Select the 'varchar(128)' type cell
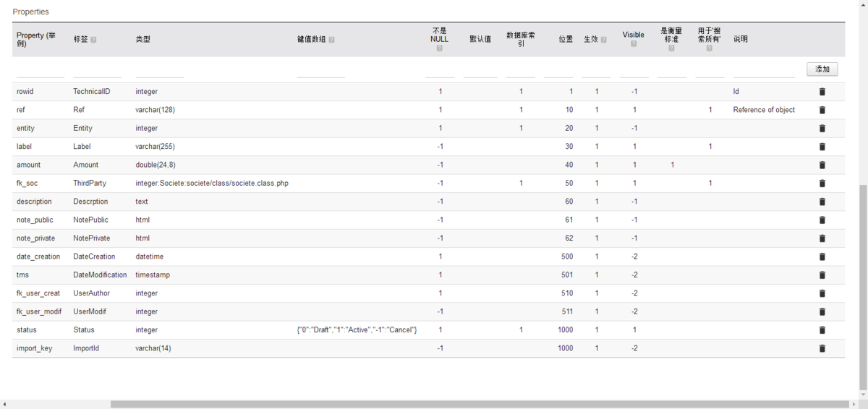This screenshot has width=868, height=409. (155, 110)
